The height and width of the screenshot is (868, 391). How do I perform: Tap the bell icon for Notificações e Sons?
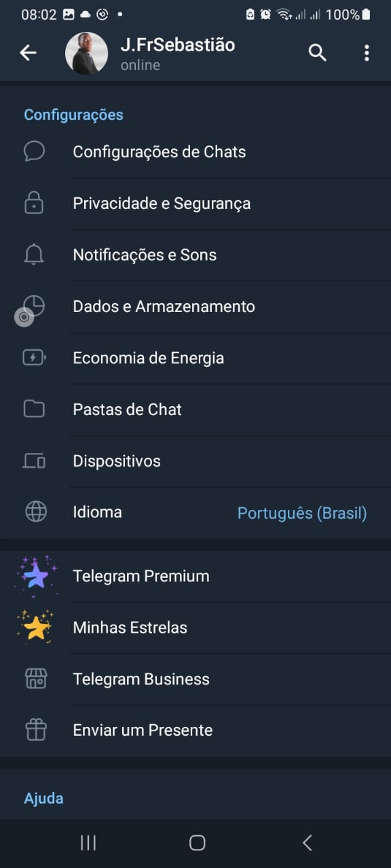tap(34, 255)
